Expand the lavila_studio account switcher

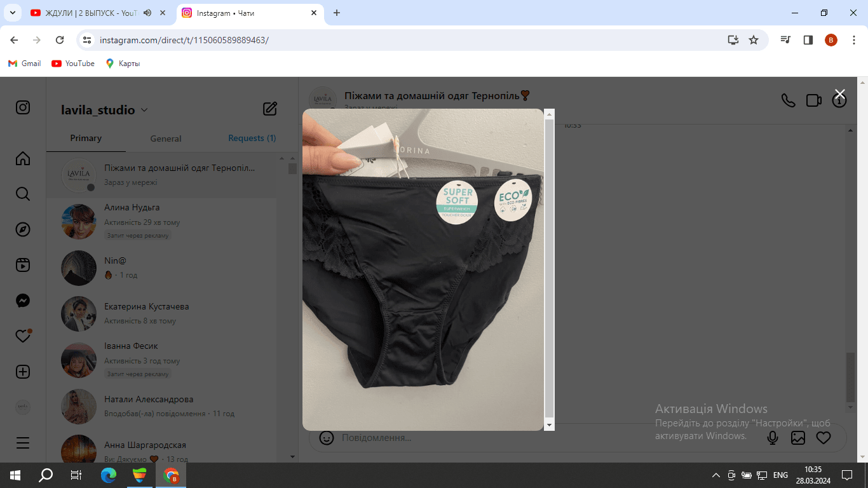[x=104, y=110]
